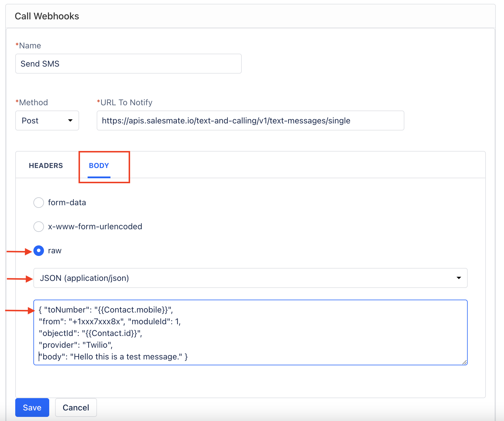
Task: Open the Method dropdown showing Post
Action: click(47, 120)
